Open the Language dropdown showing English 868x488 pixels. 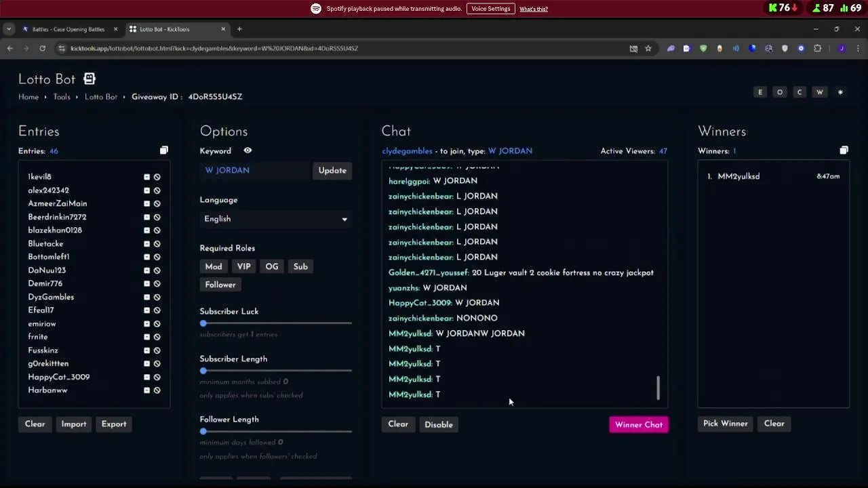tap(275, 219)
